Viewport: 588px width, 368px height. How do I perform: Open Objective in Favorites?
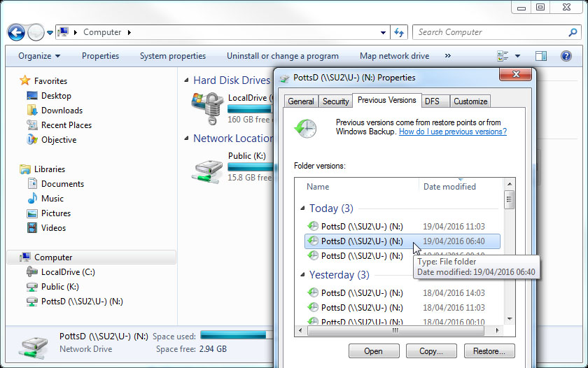click(x=59, y=140)
